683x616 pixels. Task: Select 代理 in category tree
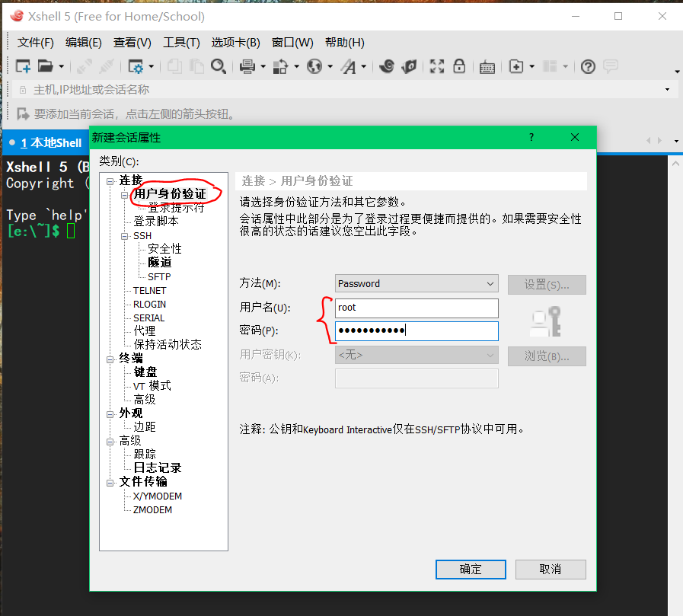coord(144,330)
